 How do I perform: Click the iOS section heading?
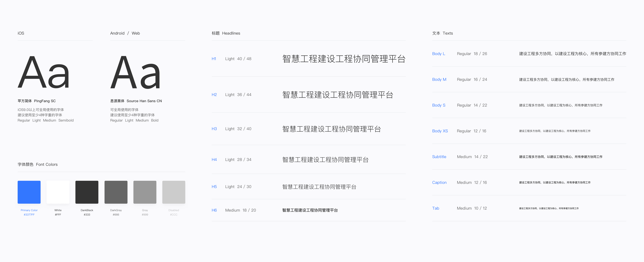(21, 33)
